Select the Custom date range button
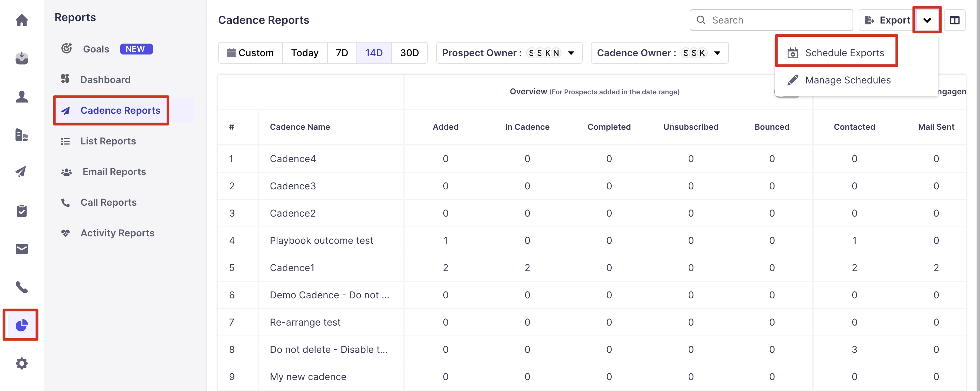Image resolution: width=980 pixels, height=391 pixels. [x=250, y=53]
